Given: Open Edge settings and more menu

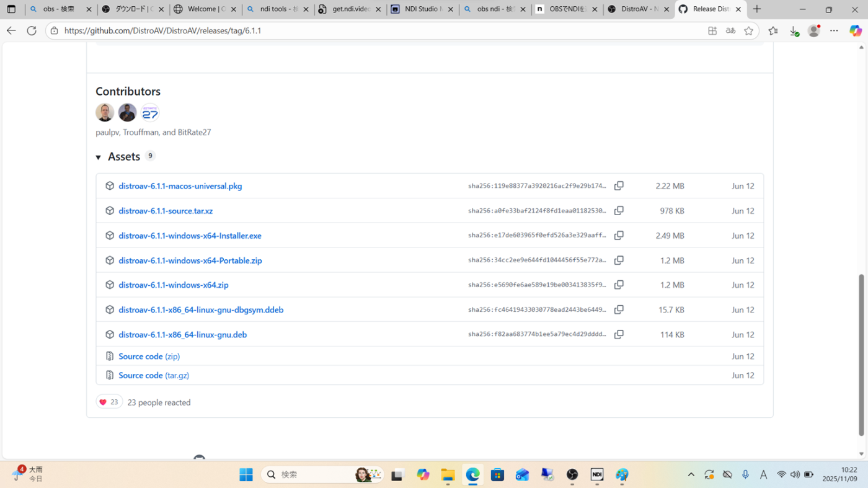Looking at the screenshot, I should 835,30.
